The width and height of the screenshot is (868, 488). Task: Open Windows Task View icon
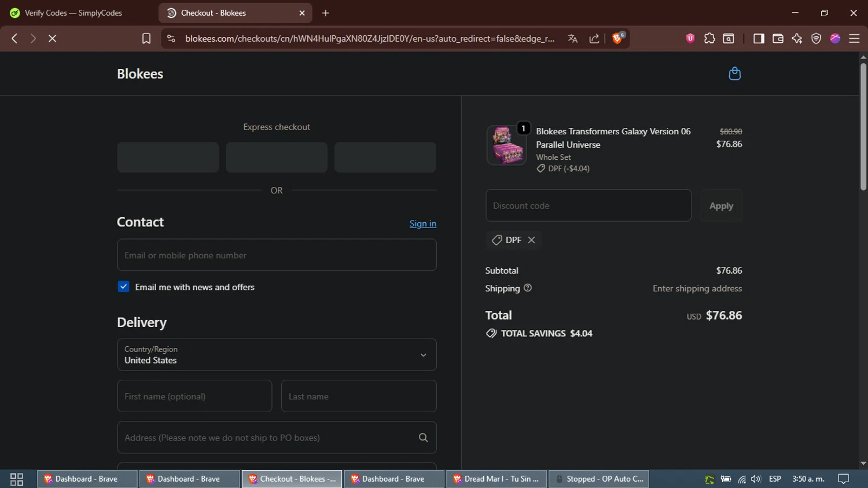click(x=17, y=479)
